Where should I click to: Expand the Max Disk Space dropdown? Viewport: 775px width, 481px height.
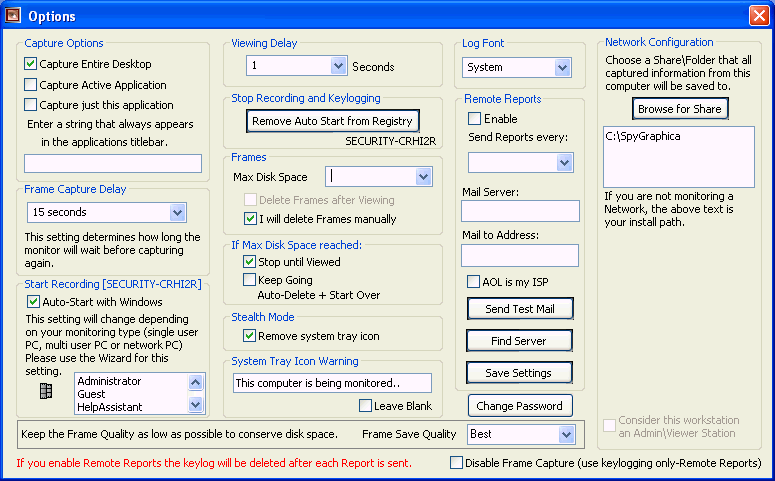(x=422, y=177)
